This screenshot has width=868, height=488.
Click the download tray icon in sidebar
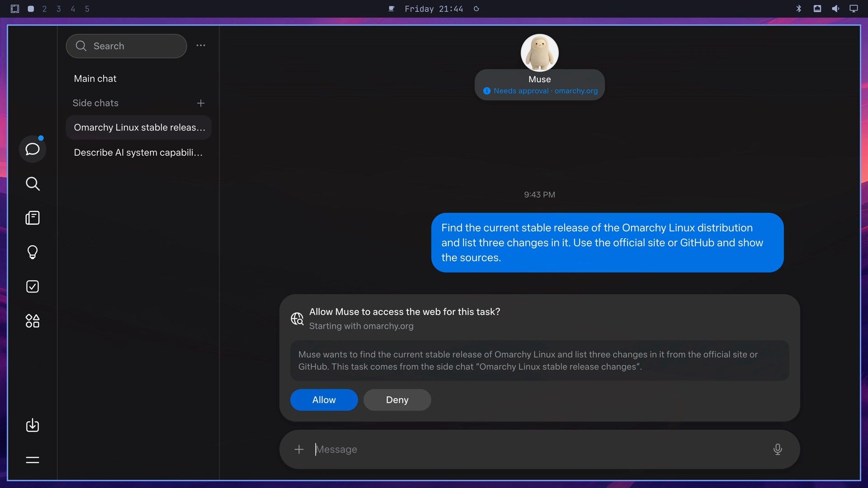click(33, 425)
